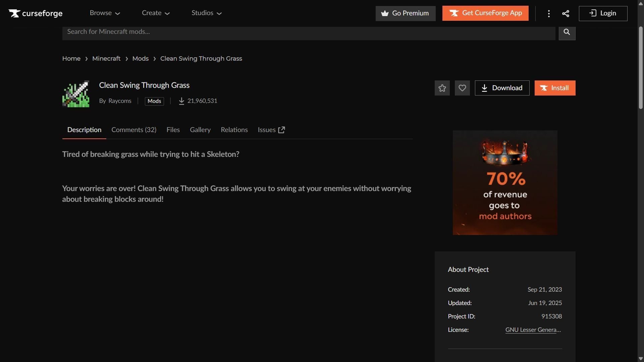Open the three-dot more options menu
This screenshot has width=644, height=362.
pyautogui.click(x=549, y=13)
